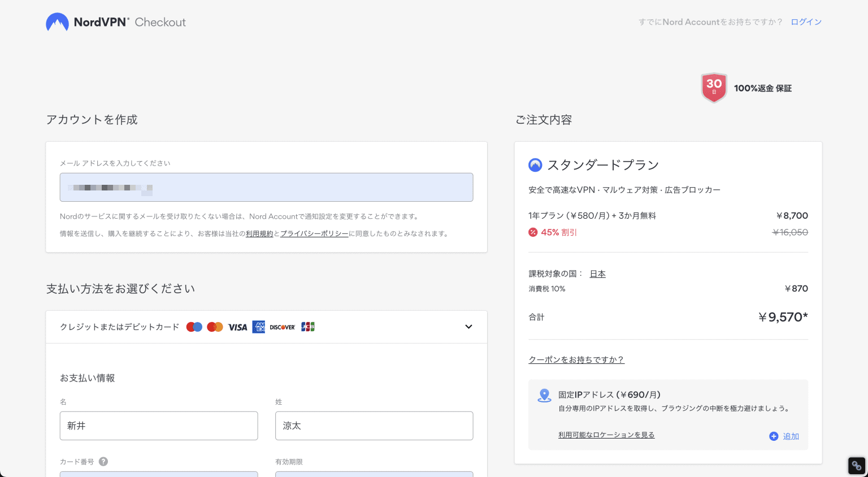Click the Standard plan blue circle icon
Viewport: 868px width, 477px height.
coord(535,165)
